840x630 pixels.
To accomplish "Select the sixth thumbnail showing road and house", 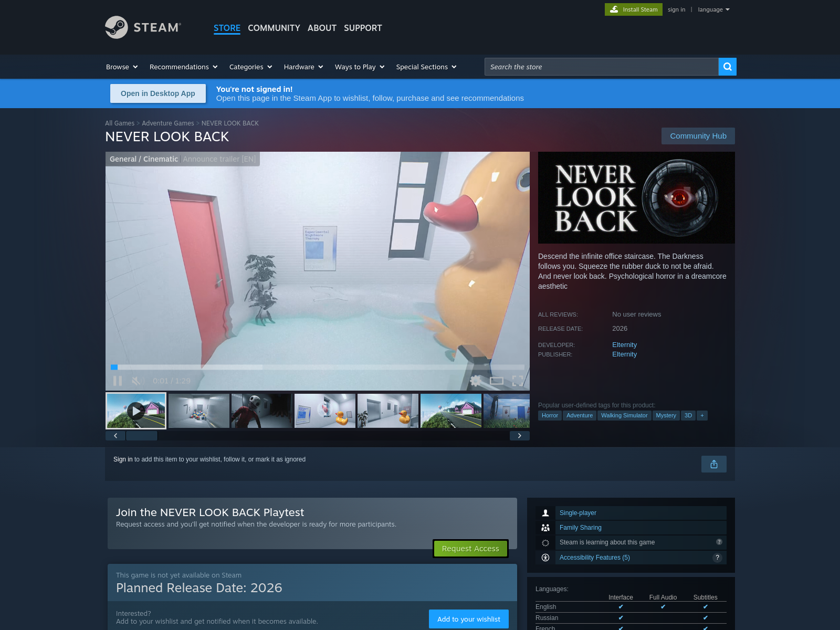I will [x=451, y=411].
